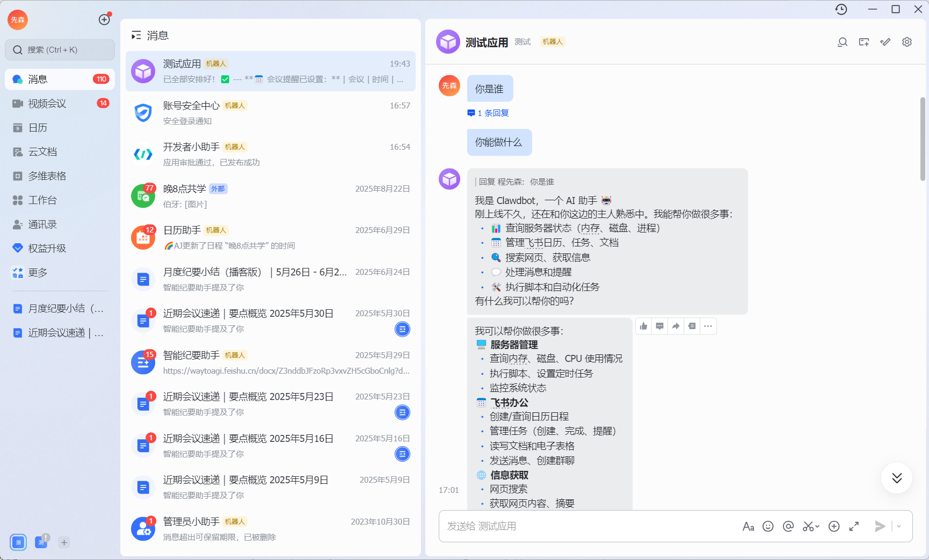Click the add attachment plus icon in input
This screenshot has width=929, height=560.
pyautogui.click(x=834, y=526)
